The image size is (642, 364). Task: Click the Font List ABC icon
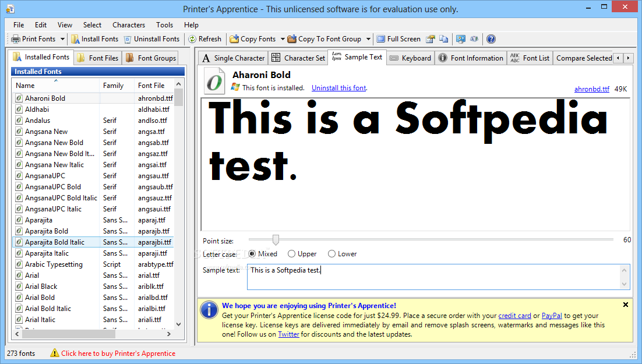tap(514, 58)
